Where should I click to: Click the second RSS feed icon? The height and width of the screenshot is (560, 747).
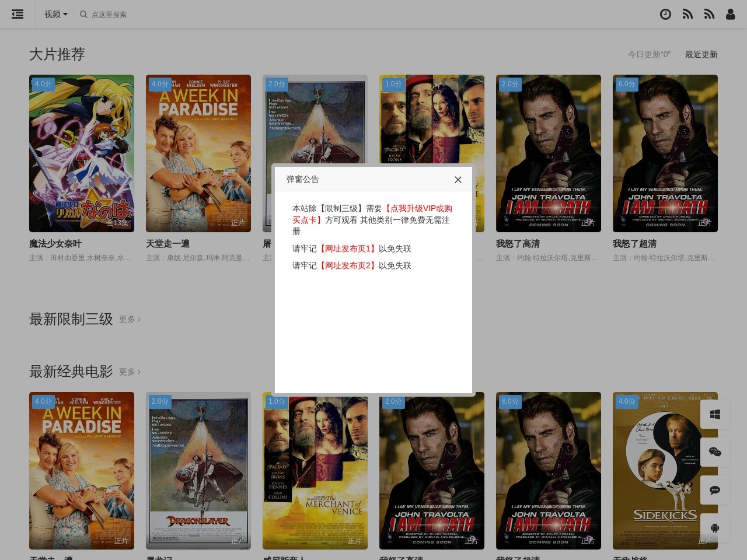709,15
